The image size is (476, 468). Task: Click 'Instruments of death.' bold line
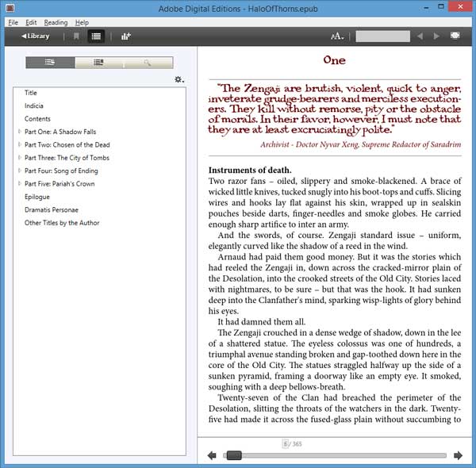tap(250, 170)
